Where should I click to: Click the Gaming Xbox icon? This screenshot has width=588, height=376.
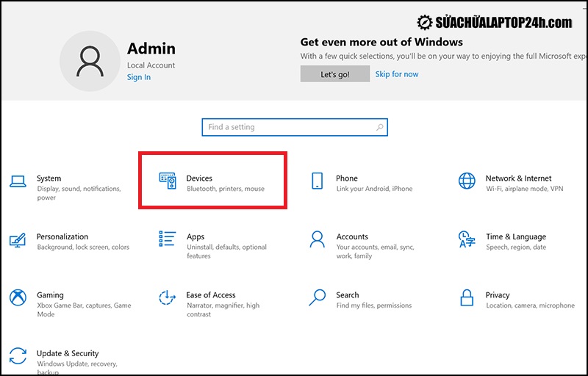[18, 297]
